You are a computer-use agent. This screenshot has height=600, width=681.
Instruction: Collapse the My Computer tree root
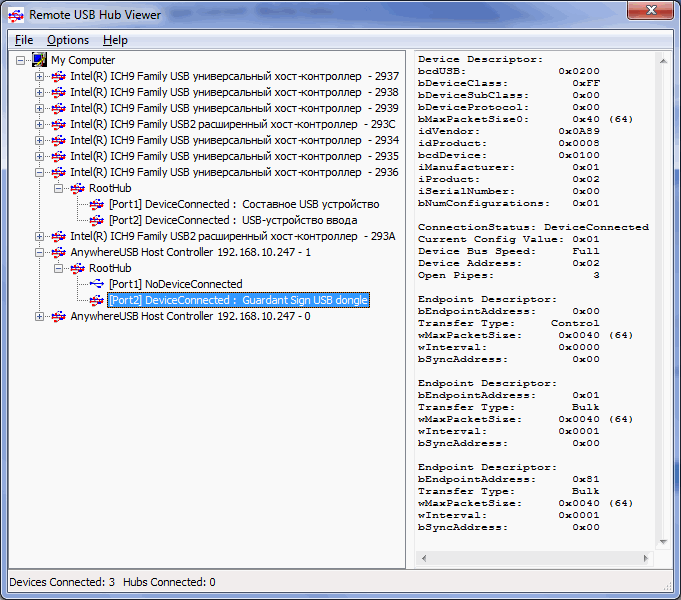(x=22, y=60)
